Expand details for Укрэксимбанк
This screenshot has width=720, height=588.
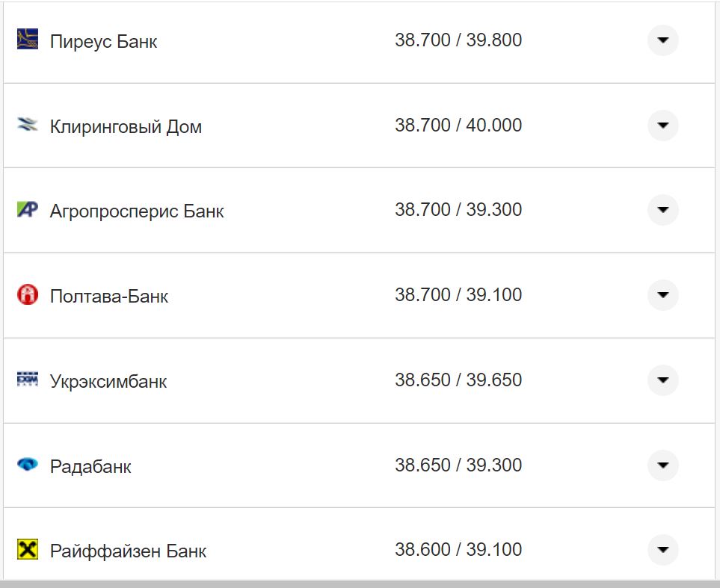click(662, 380)
